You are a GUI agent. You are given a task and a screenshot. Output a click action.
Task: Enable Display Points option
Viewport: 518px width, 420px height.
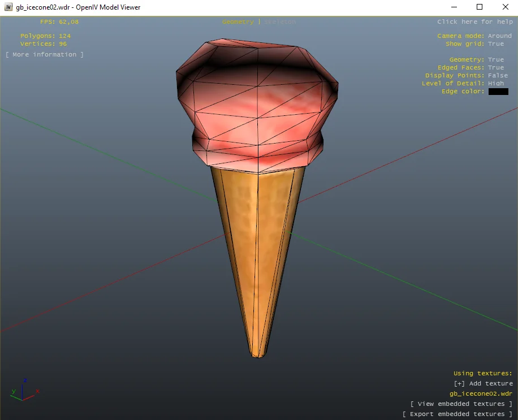pos(498,75)
